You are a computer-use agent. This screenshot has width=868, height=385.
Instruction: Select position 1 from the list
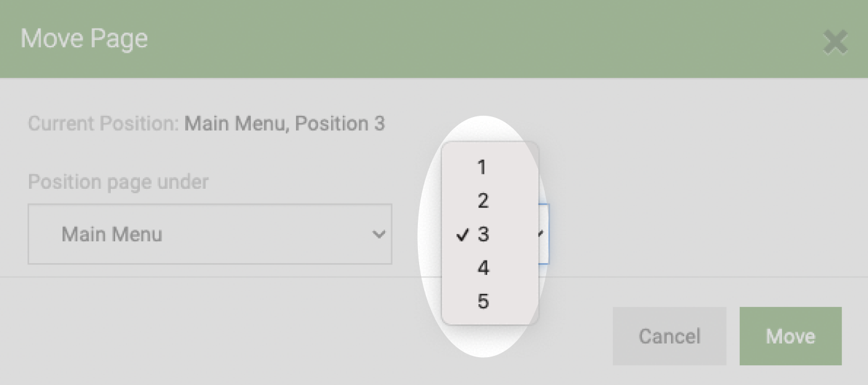tap(490, 167)
